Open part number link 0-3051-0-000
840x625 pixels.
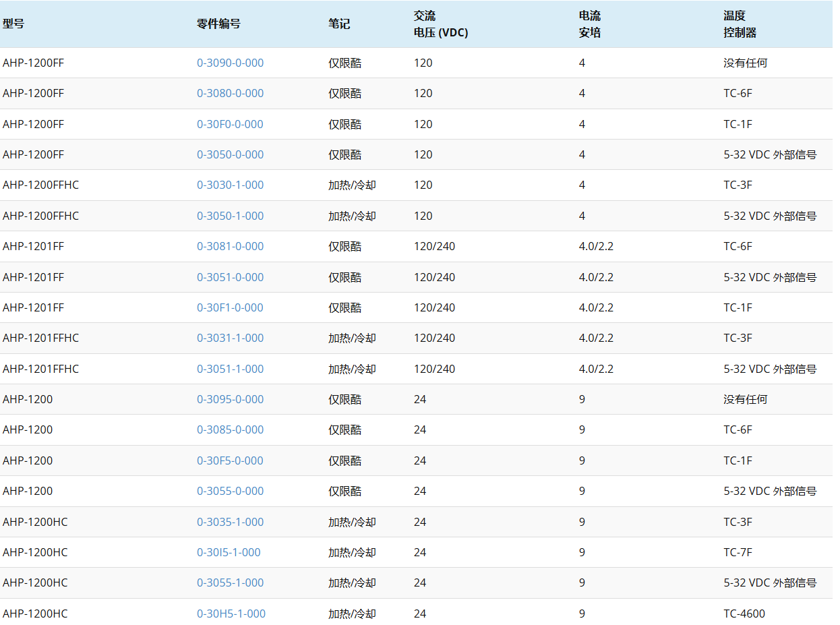tap(230, 277)
